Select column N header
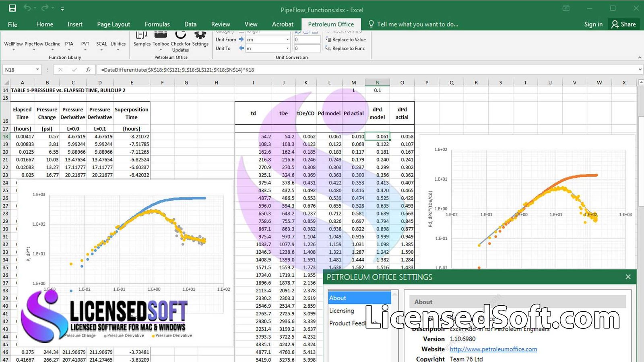Viewport: 644px width, 362px height. 378,82
